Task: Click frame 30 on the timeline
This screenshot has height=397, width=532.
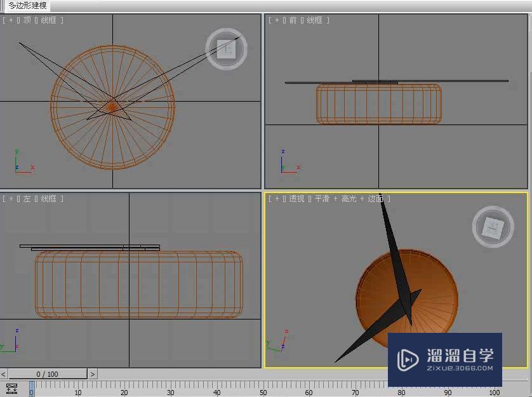Action: tap(170, 393)
